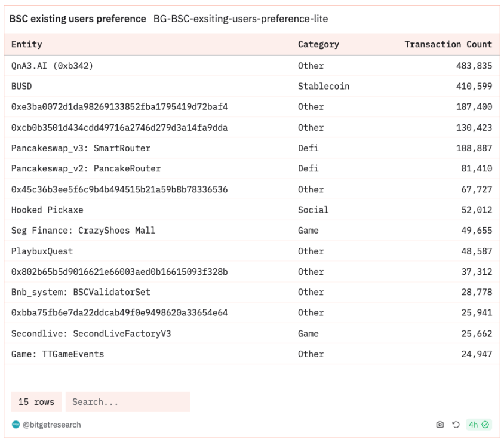The height and width of the screenshot is (442, 504).
Task: Click the Pancakeswap_v3: SmartRouter entry
Action: pos(81,148)
